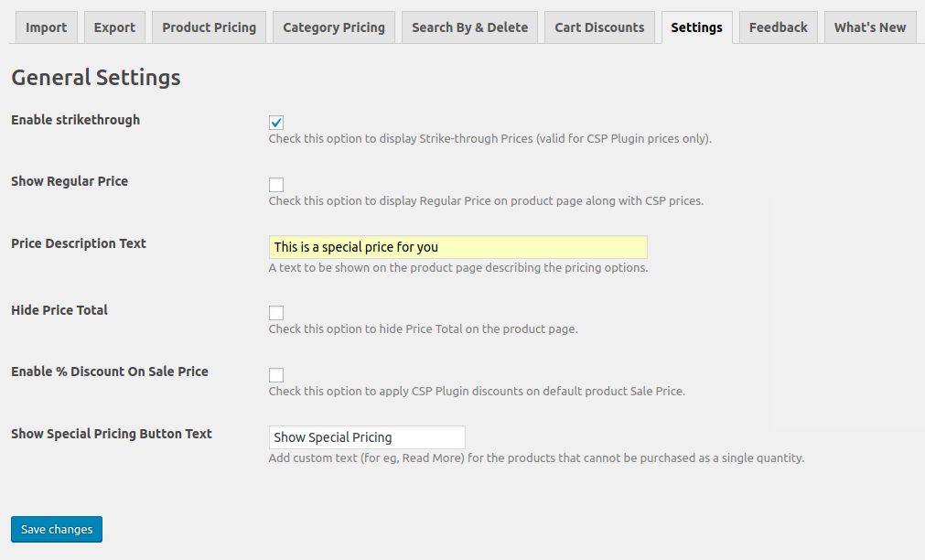
Task: Click the General Settings heading
Action: click(96, 78)
